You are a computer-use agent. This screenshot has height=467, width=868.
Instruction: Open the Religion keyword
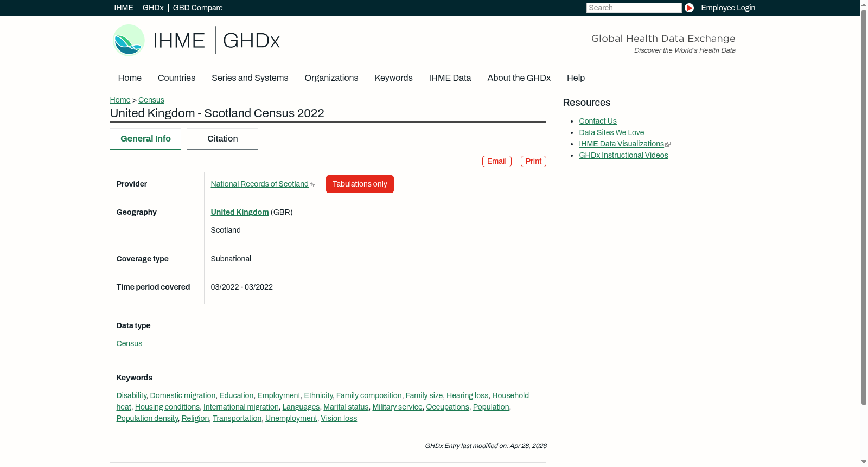[x=195, y=418]
